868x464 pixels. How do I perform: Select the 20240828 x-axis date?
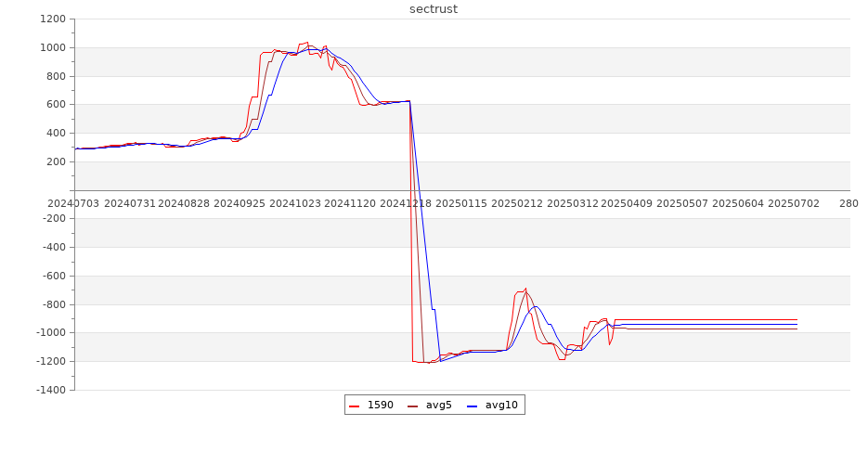pos(185,203)
